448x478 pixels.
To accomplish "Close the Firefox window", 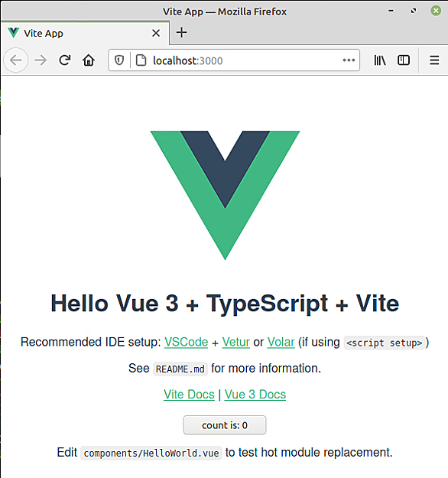I will [x=436, y=11].
